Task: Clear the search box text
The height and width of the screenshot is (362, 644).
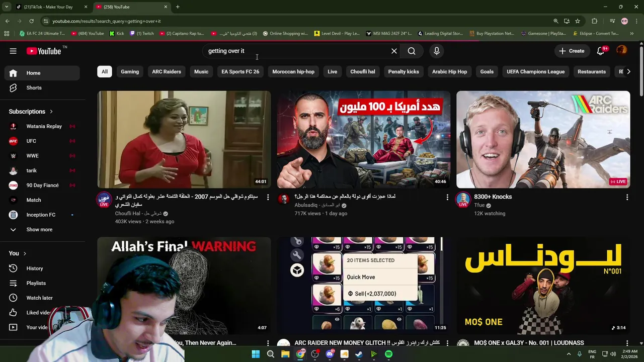Action: [x=394, y=51]
